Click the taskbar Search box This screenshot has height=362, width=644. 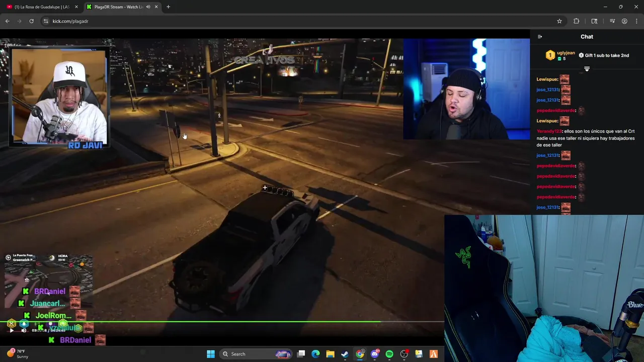(257, 354)
